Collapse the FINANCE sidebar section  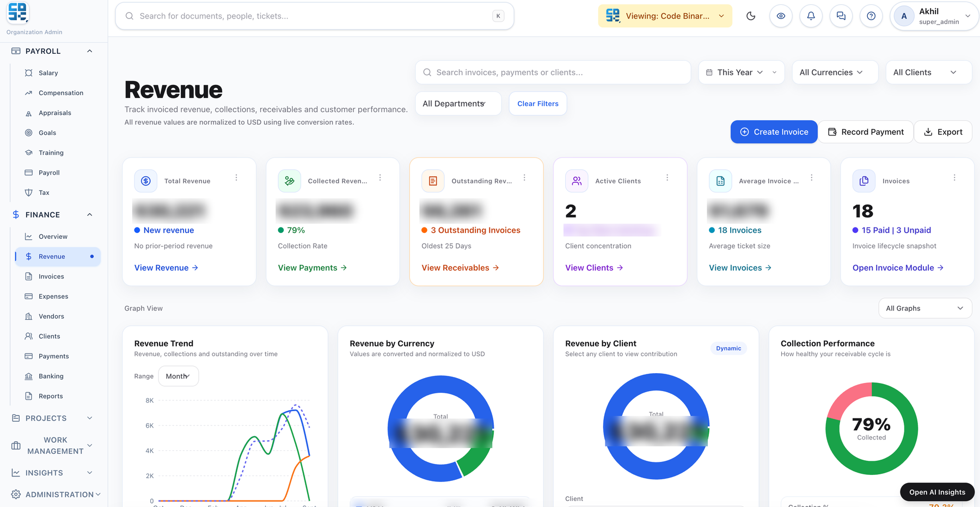[52, 215]
